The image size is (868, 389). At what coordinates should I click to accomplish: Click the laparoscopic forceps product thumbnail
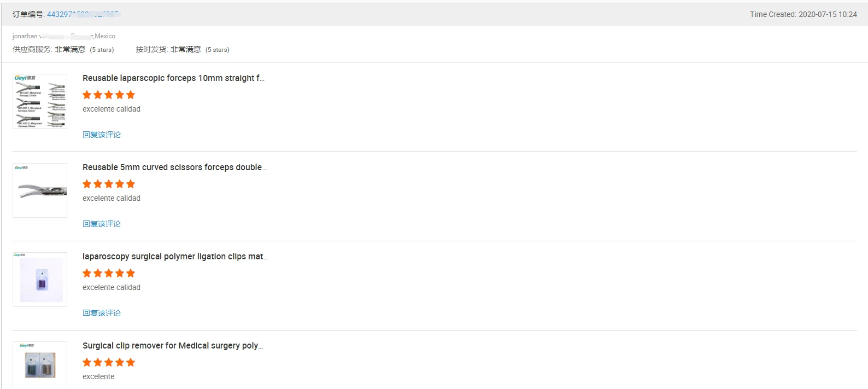pyautogui.click(x=40, y=101)
